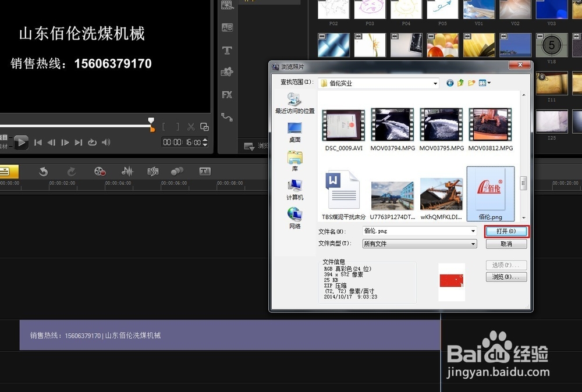Open the path library panel

click(x=227, y=117)
